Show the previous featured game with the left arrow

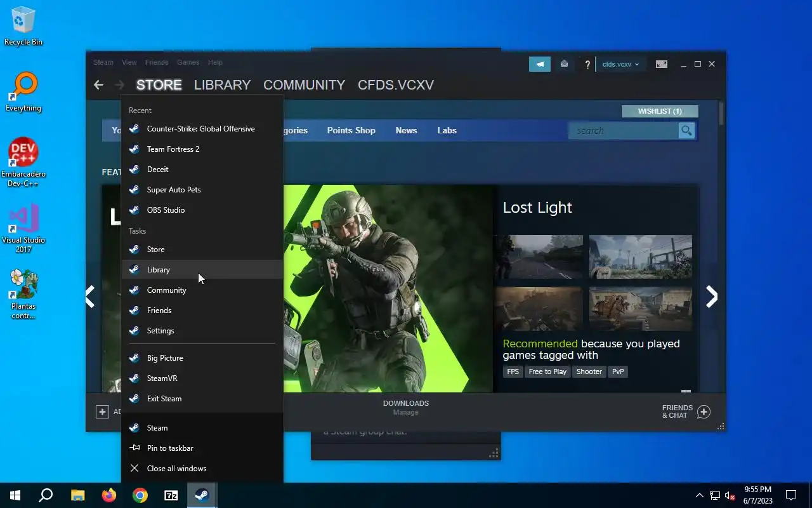tap(90, 297)
